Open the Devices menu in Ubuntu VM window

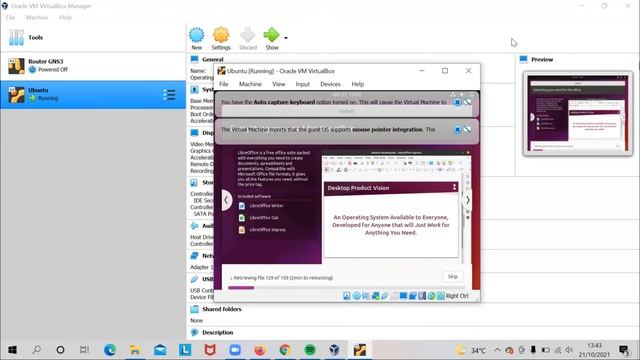(x=330, y=84)
